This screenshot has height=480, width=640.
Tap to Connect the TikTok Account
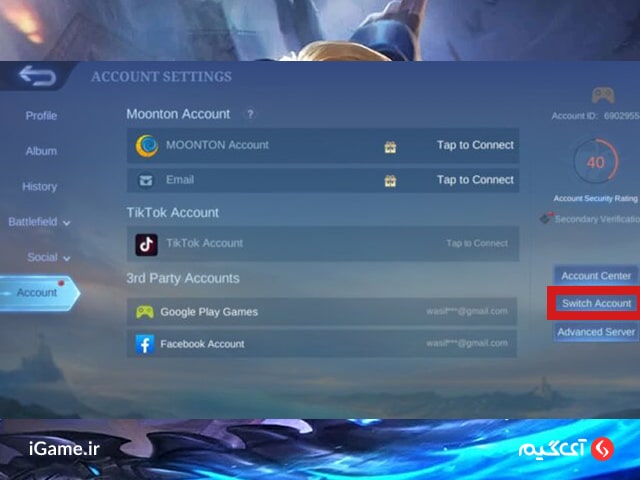pos(477,243)
